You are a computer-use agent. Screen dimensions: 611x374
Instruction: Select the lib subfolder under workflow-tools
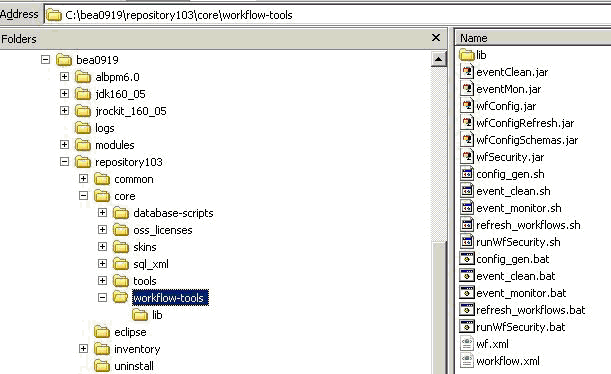[147, 315]
